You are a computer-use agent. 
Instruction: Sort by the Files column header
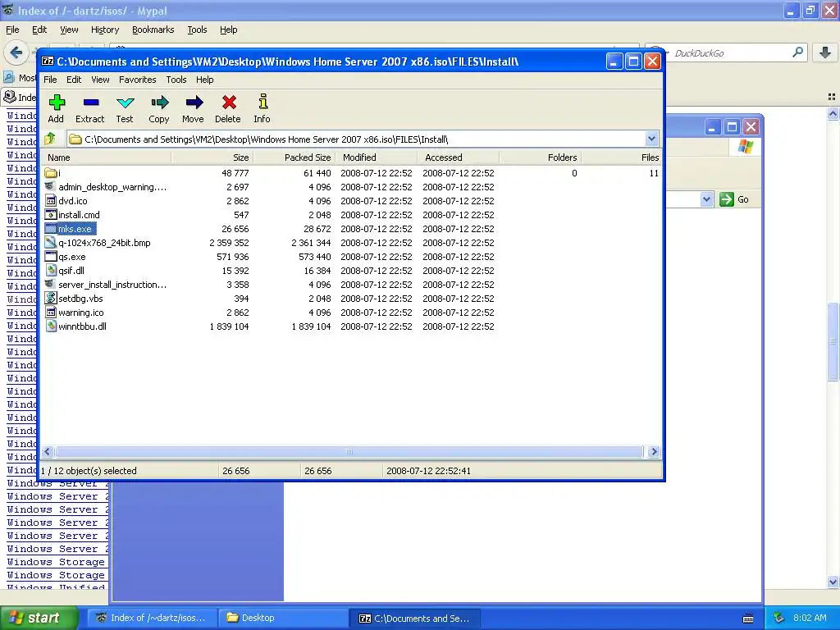pyautogui.click(x=622, y=157)
